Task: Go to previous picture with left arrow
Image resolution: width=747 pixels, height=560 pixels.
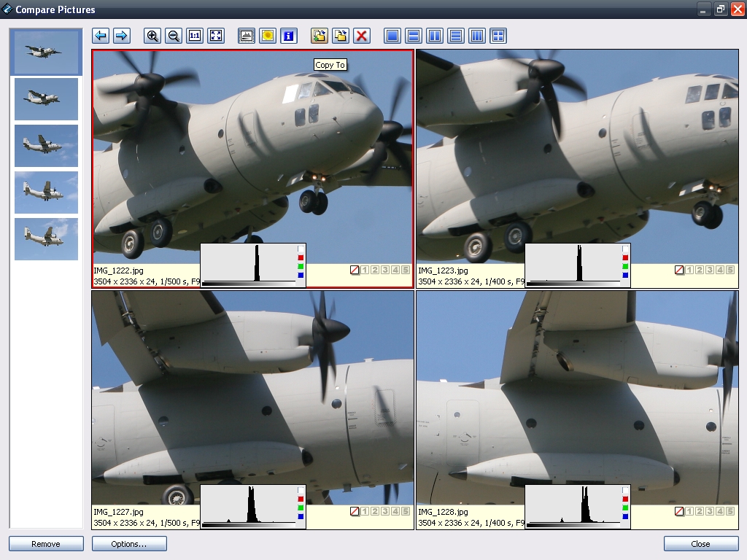Action: click(x=101, y=36)
